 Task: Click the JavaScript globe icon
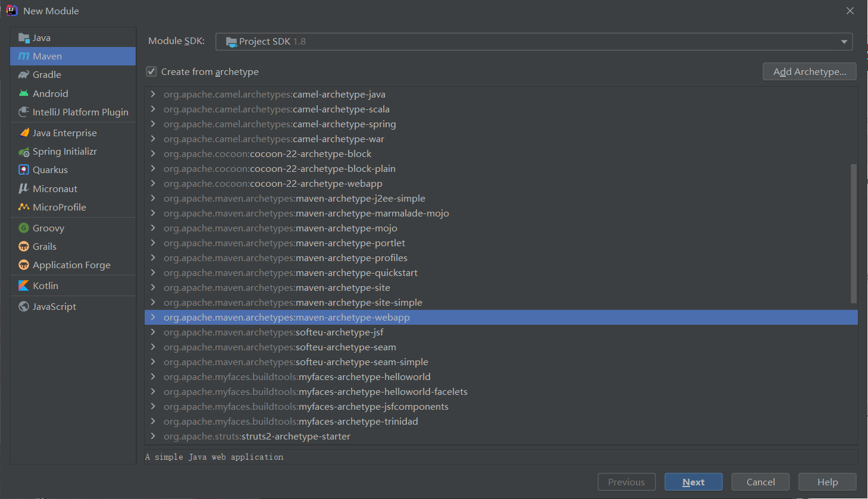(x=24, y=306)
